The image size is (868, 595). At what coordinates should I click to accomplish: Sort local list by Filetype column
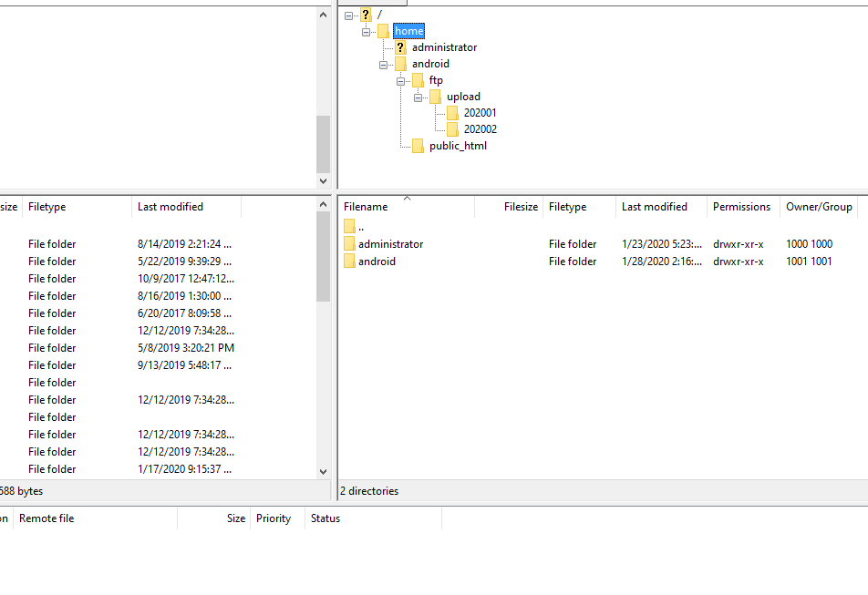77,207
